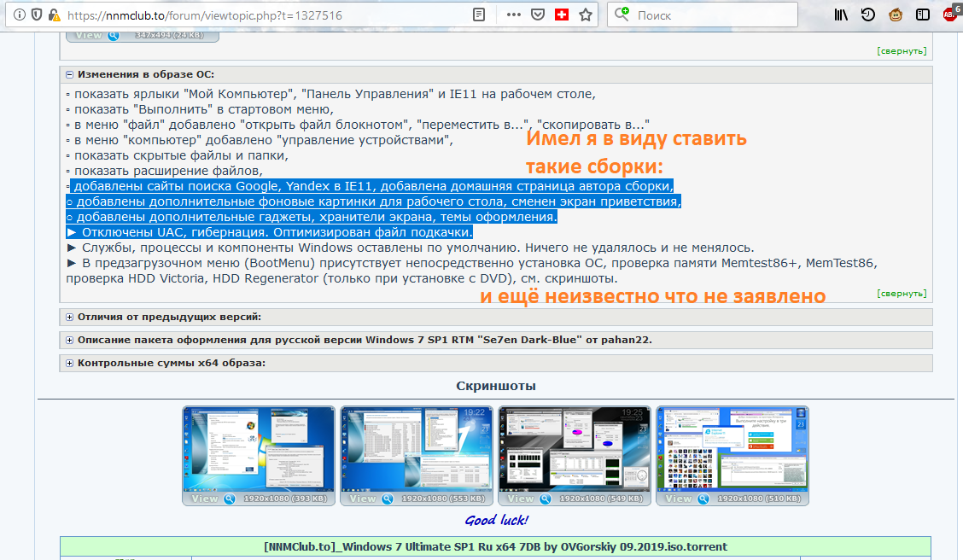Click line about "Выполнить" in start menu
This screenshot has width=963, height=560.
coord(201,109)
